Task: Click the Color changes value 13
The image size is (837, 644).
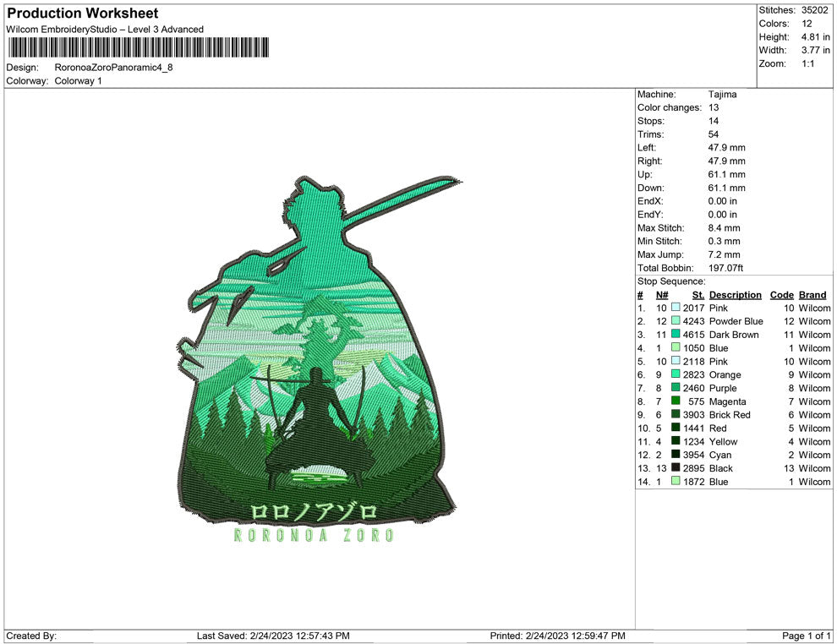Action: tap(714, 107)
